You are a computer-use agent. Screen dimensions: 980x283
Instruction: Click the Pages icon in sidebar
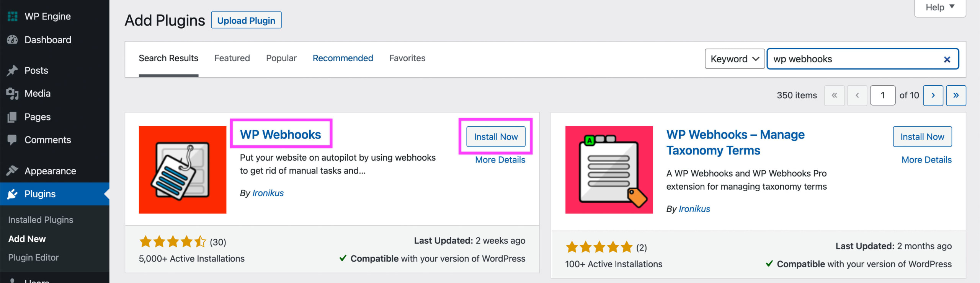pyautogui.click(x=12, y=117)
